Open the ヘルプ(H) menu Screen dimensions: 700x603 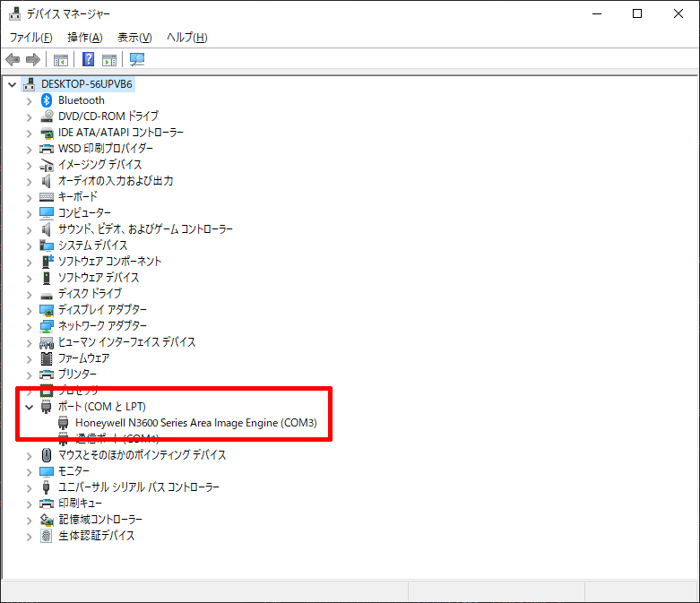click(187, 38)
